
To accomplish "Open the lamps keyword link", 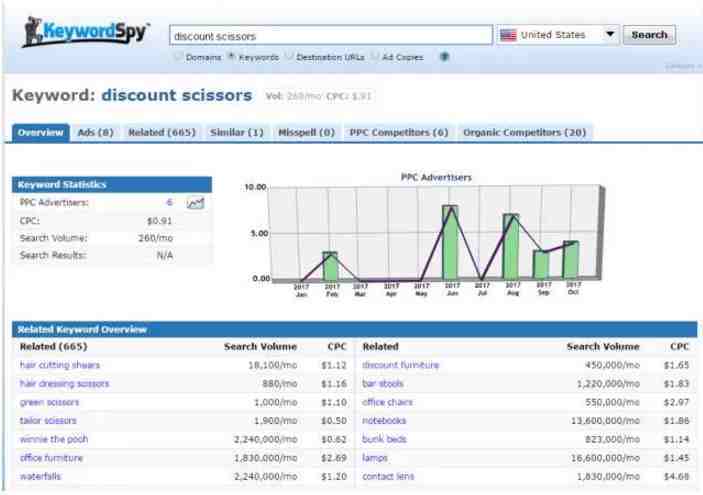I will click(374, 458).
